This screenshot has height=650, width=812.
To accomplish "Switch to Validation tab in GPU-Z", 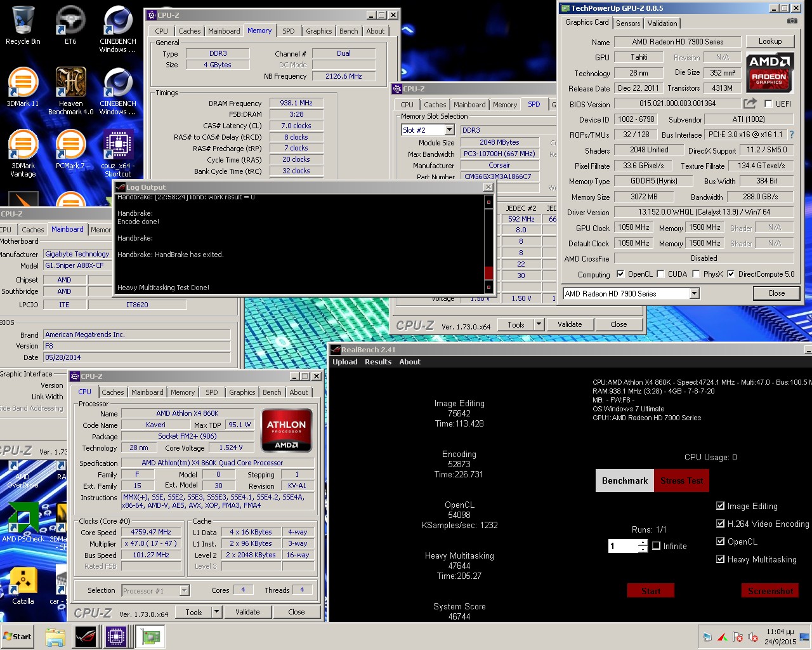I will click(662, 23).
